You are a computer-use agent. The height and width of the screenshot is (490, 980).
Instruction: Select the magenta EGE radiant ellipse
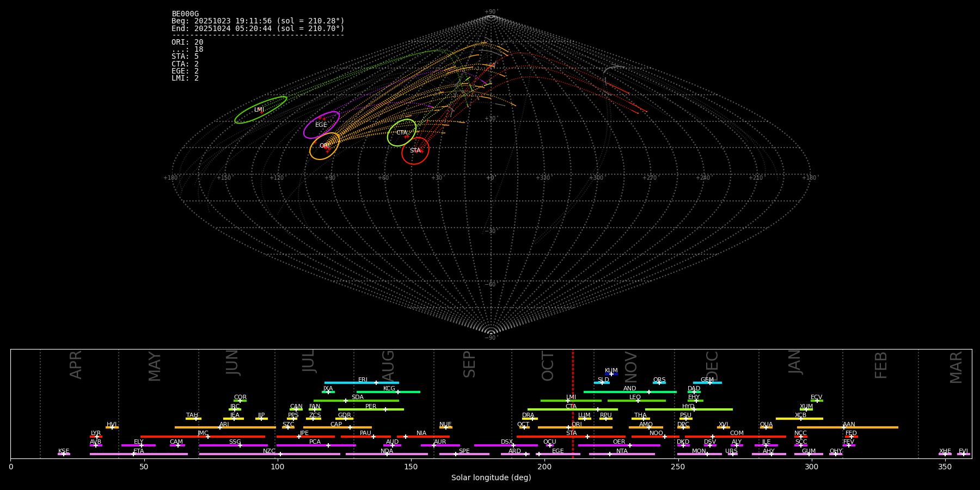(x=321, y=125)
